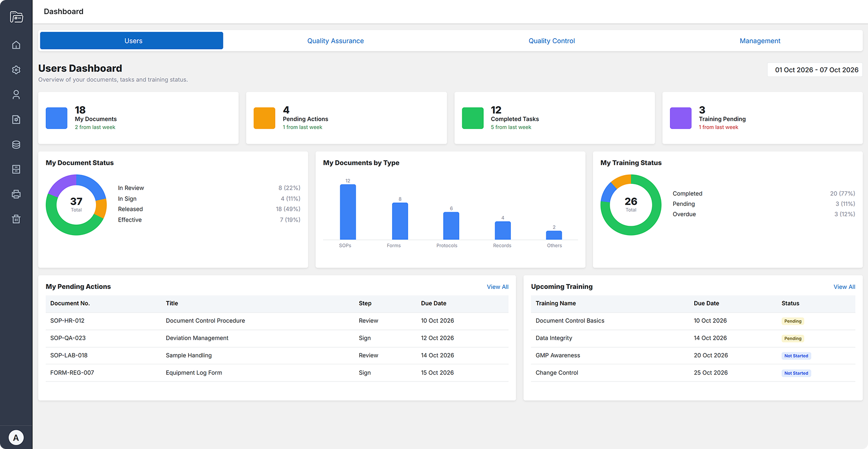
Task: Click the Document Control Basics training
Action: pos(570,321)
